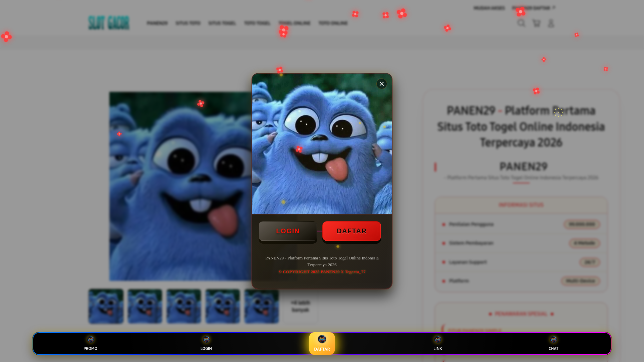The width and height of the screenshot is (644, 362).
Task: Click the red DAFTAR button in the popup
Action: [x=352, y=231]
